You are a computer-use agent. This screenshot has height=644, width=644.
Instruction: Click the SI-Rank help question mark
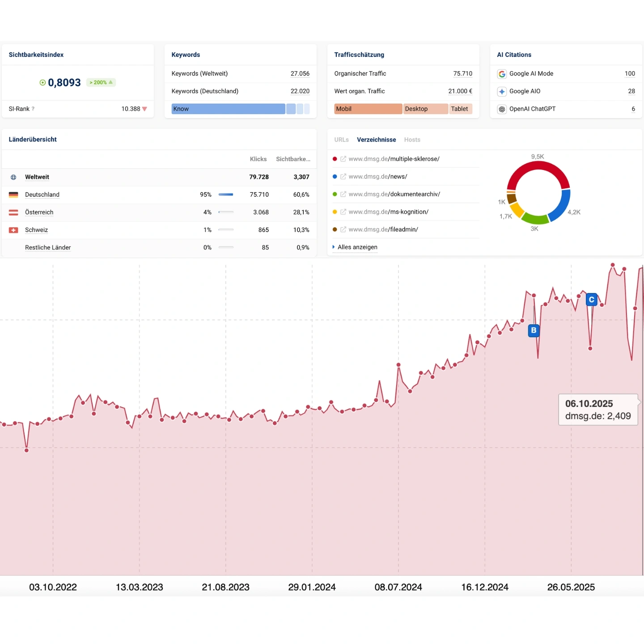click(33, 109)
